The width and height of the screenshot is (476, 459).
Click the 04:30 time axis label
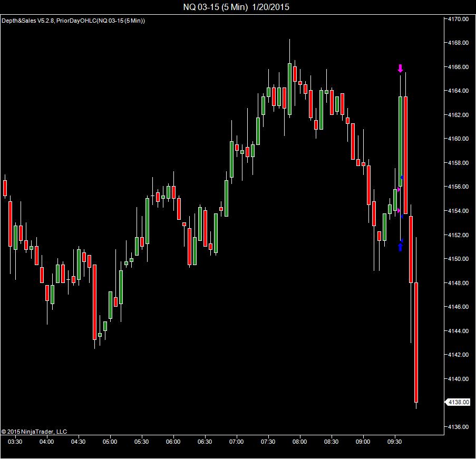click(79, 442)
